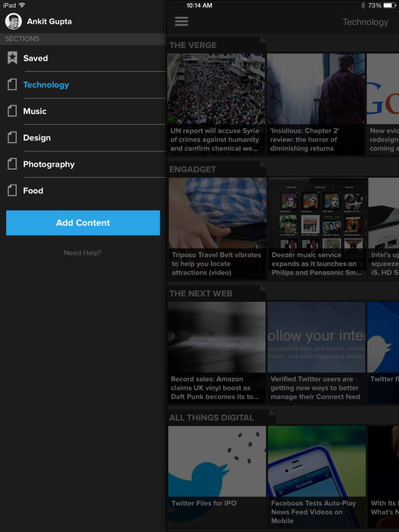
Task: Open The Next Web source header
Action: tap(201, 294)
